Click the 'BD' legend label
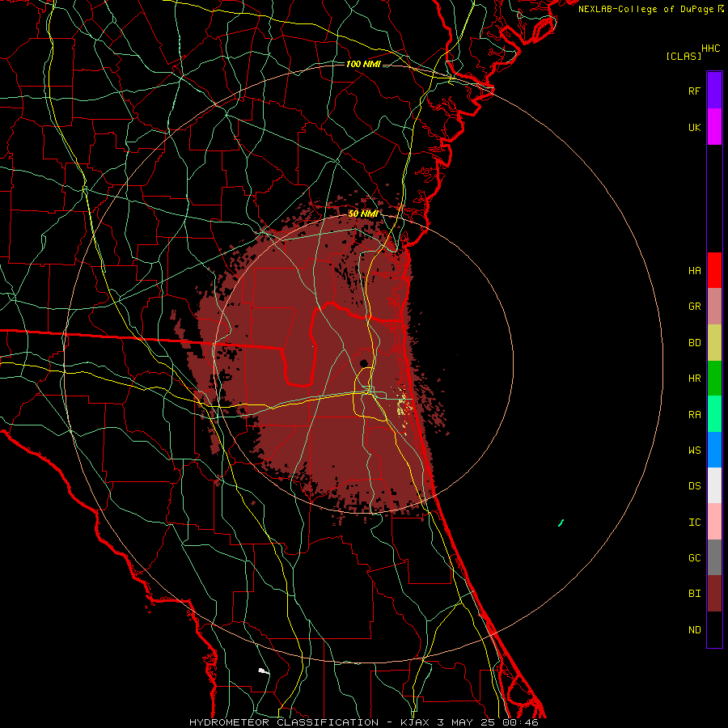The image size is (728, 728). pos(694,343)
